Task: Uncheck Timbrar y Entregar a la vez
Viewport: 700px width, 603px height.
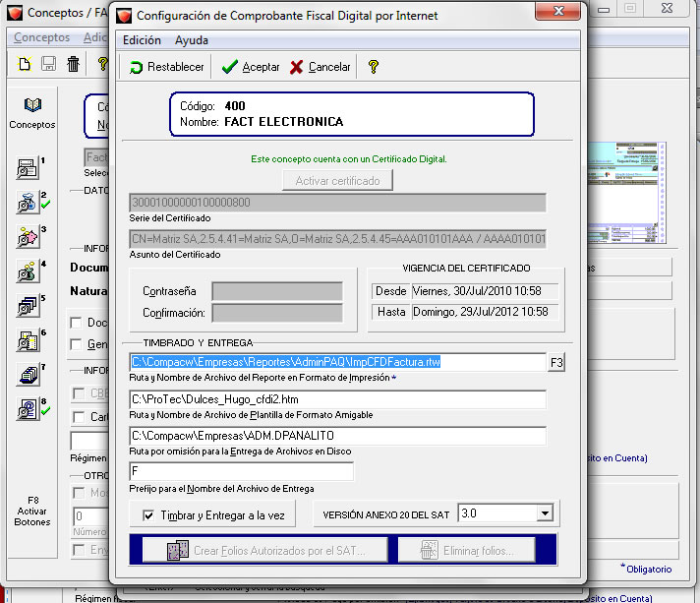Action: pos(148,514)
